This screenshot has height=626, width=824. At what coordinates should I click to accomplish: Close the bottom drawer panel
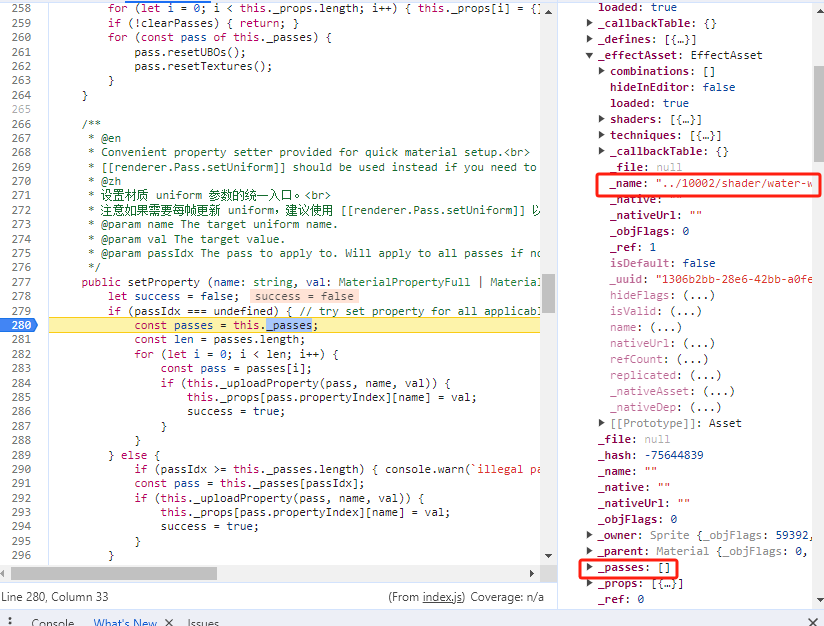click(x=812, y=622)
